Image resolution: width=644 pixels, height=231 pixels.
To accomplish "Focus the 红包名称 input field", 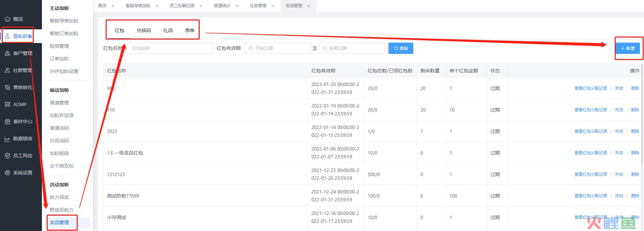I will (170, 48).
